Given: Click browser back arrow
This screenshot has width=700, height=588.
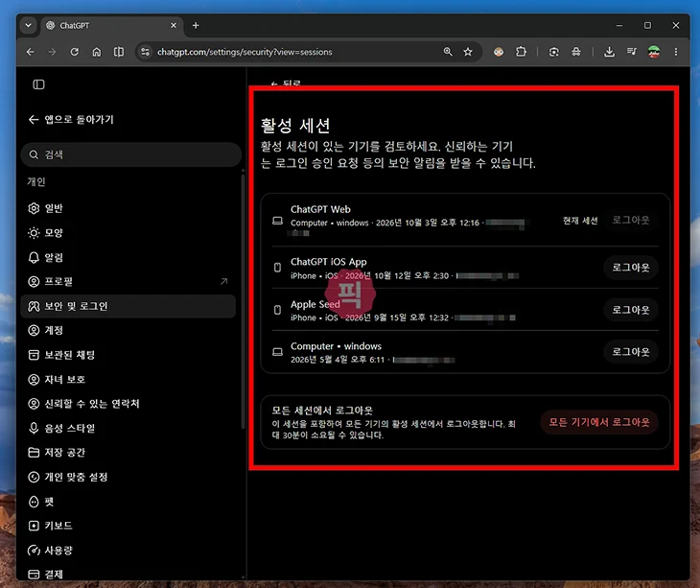Looking at the screenshot, I should click(31, 52).
